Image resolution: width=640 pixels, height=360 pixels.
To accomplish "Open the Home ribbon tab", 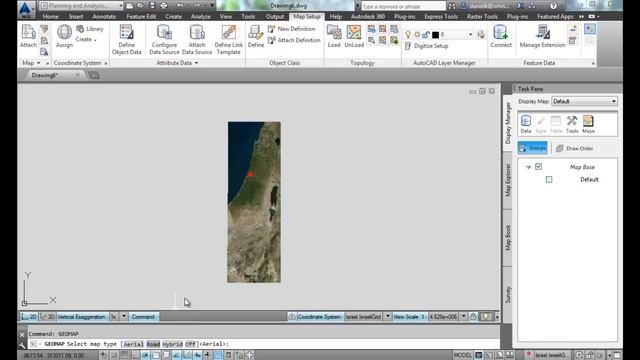I will [x=51, y=17].
